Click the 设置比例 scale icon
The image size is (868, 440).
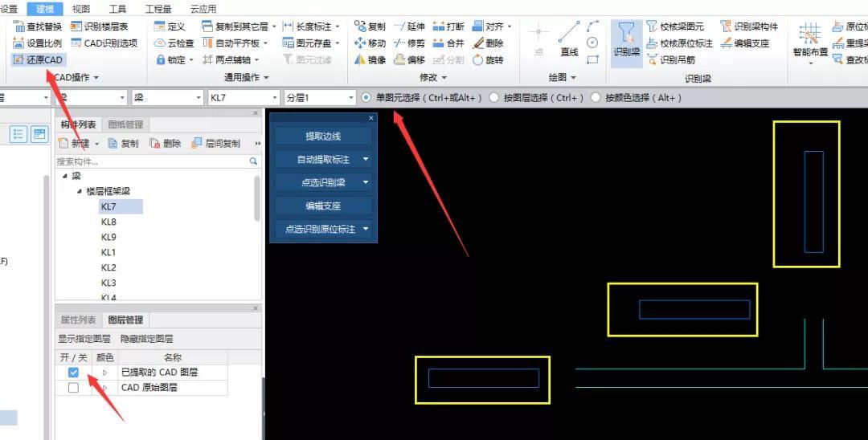(x=18, y=43)
